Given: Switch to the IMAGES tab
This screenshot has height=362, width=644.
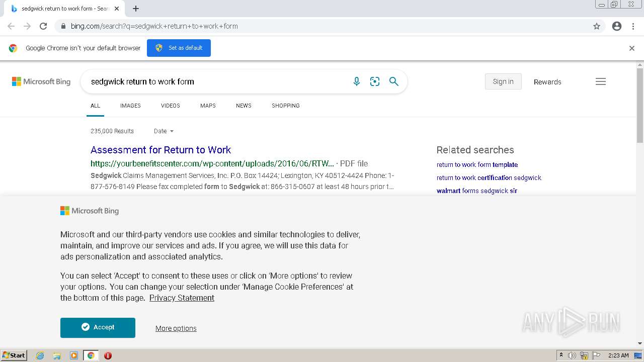Looking at the screenshot, I should point(130,106).
